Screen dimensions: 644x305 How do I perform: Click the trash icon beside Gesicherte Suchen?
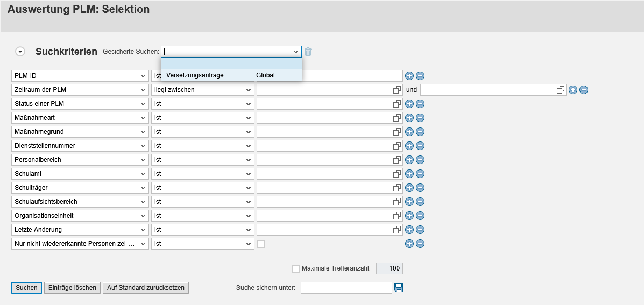click(x=308, y=52)
